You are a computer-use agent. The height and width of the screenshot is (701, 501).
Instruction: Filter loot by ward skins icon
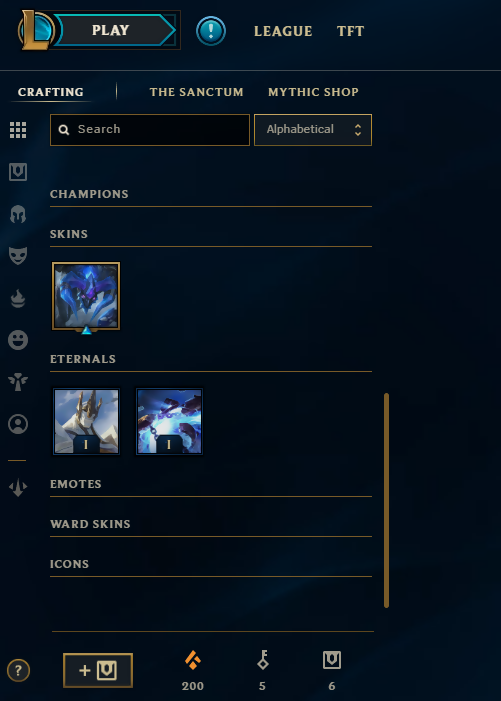pos(18,382)
